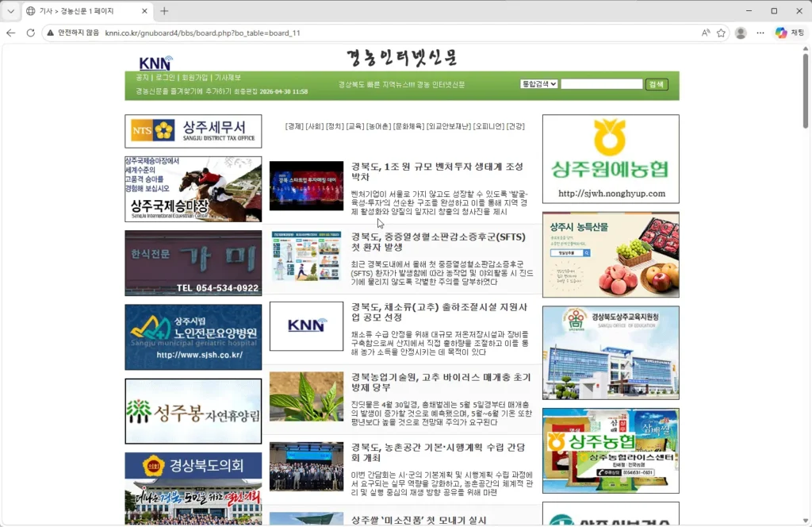Select the [정치] category
This screenshot has height=527, width=812.
pyautogui.click(x=335, y=126)
